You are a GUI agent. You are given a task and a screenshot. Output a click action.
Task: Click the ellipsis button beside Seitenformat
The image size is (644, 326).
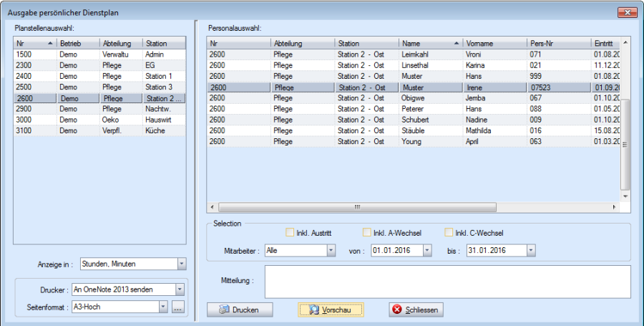point(177,307)
